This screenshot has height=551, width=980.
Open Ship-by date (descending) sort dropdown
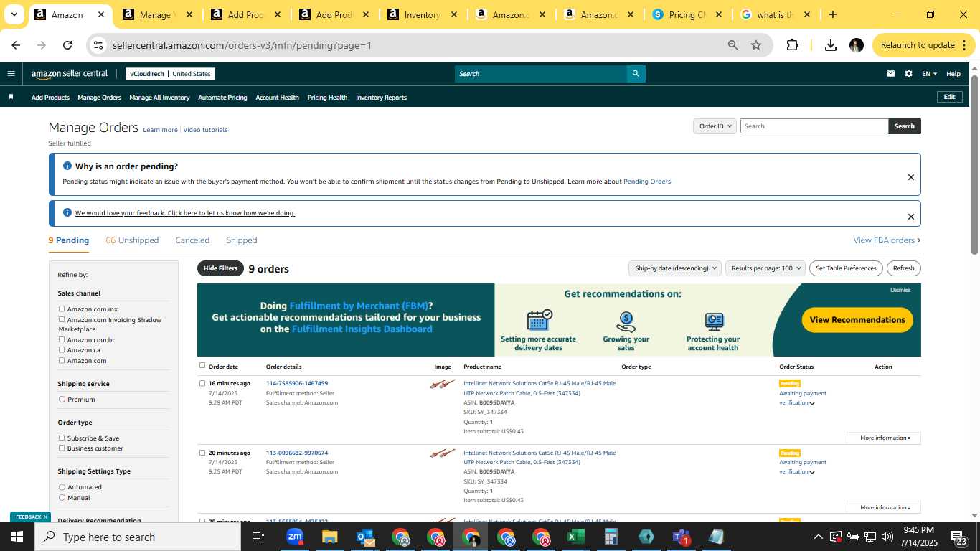click(x=674, y=268)
